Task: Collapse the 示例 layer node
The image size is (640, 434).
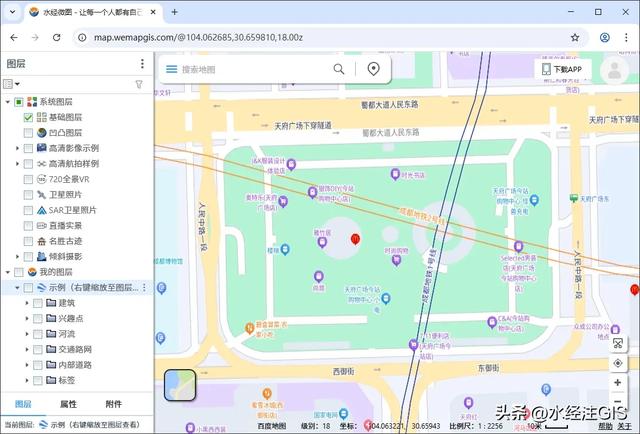Action: pyautogui.click(x=17, y=287)
